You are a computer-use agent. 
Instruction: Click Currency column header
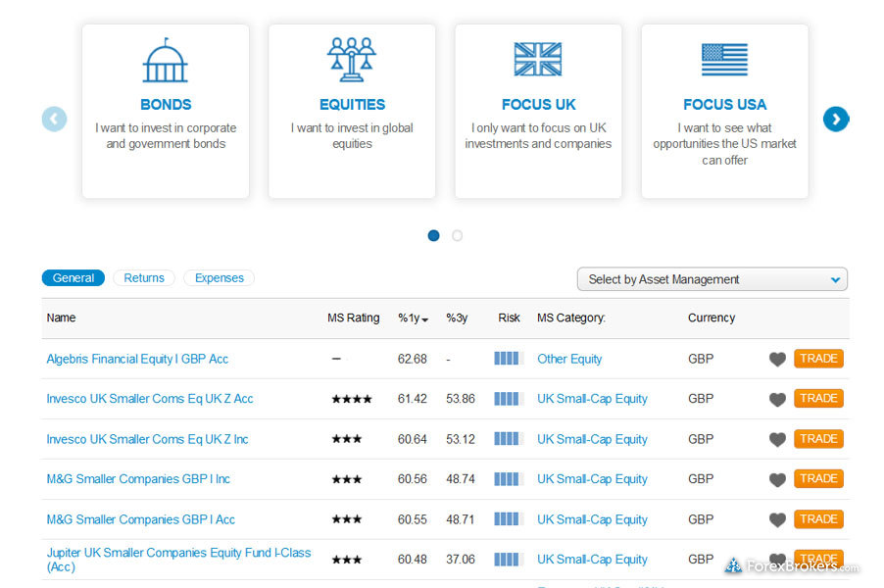(x=712, y=318)
